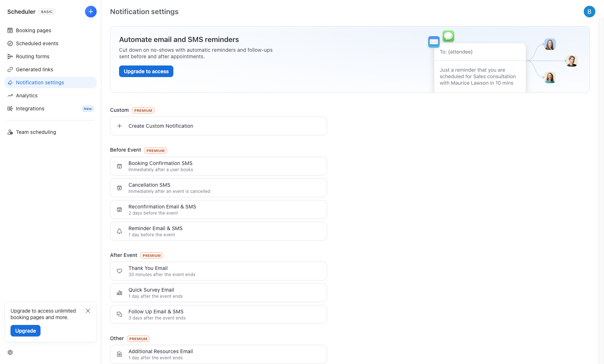
Task: Click Reminder Email & SMS bell icon
Action: (119, 231)
